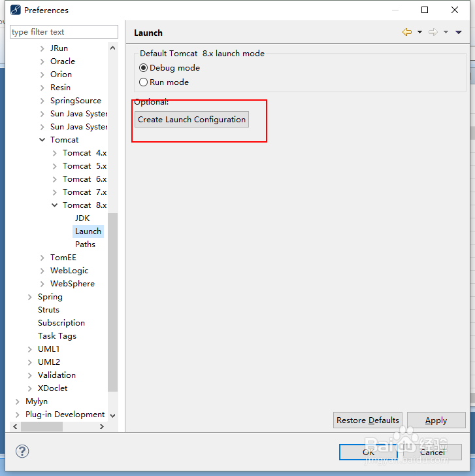Expand the Spring tree node

(x=29, y=297)
